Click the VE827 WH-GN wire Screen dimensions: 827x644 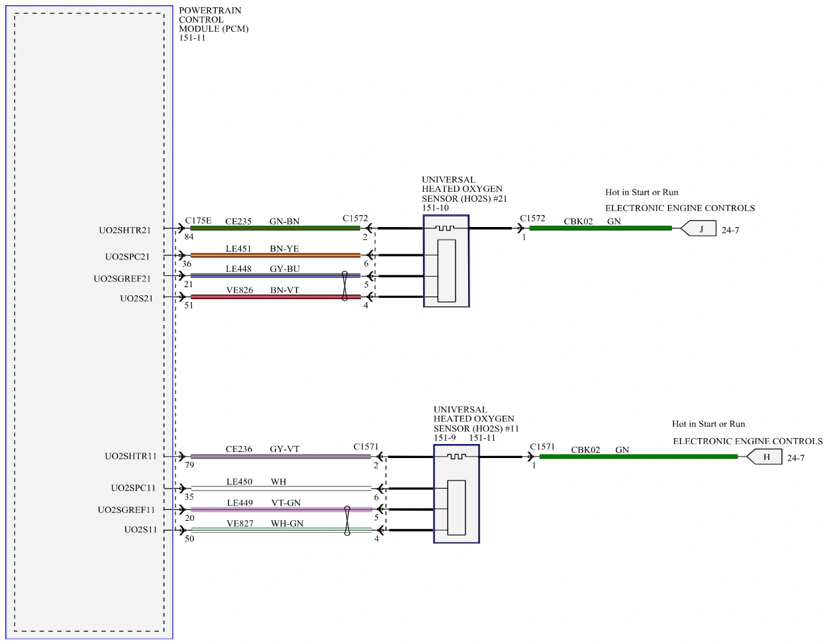(281, 530)
